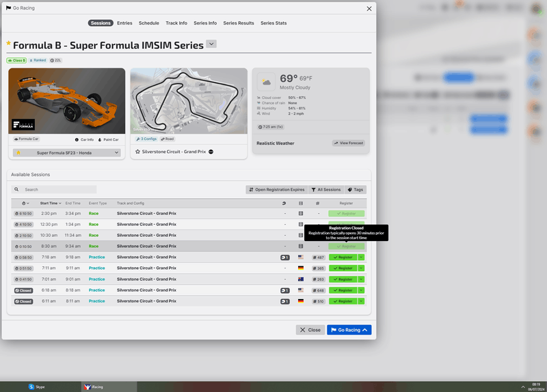Image resolution: width=547 pixels, height=392 pixels.
Task: Toggle the favorite star for Silverstone Circuit
Action: (137, 152)
